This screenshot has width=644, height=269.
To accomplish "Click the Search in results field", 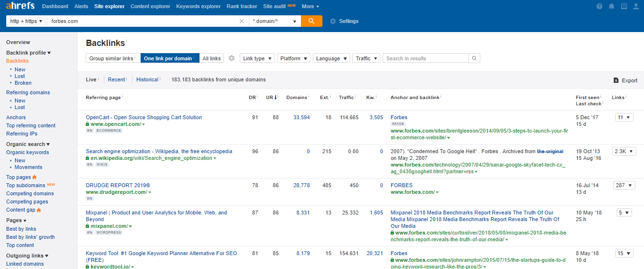I will click(426, 58).
